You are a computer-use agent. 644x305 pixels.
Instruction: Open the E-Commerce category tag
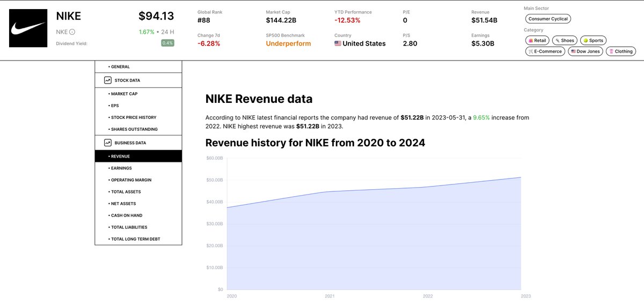click(545, 51)
